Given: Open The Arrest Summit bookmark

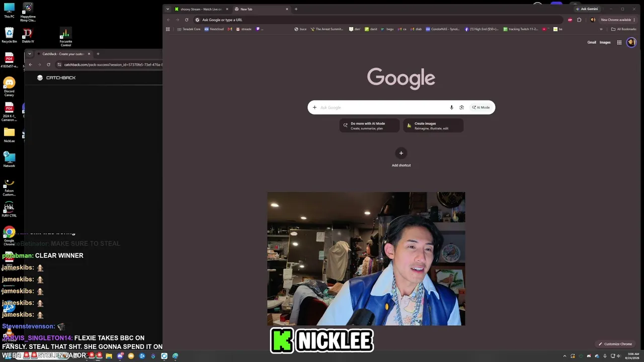Looking at the screenshot, I should (x=327, y=29).
